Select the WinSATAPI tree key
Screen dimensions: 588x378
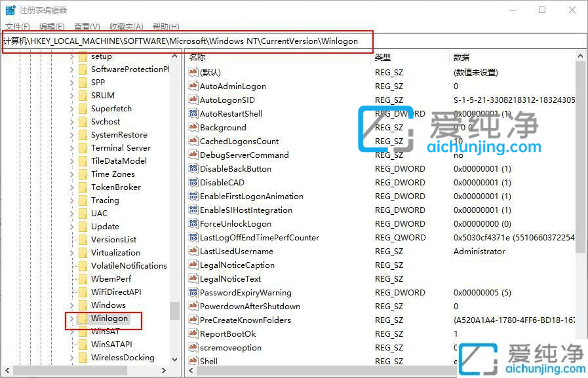pyautogui.click(x=111, y=345)
